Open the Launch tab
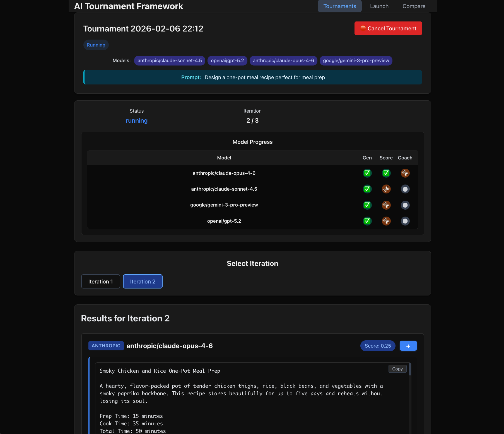The width and height of the screenshot is (504, 434). click(379, 6)
